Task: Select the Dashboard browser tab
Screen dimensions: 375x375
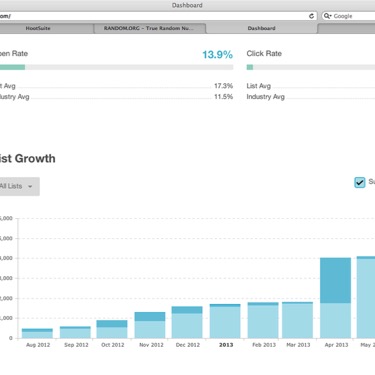Action: [262, 28]
